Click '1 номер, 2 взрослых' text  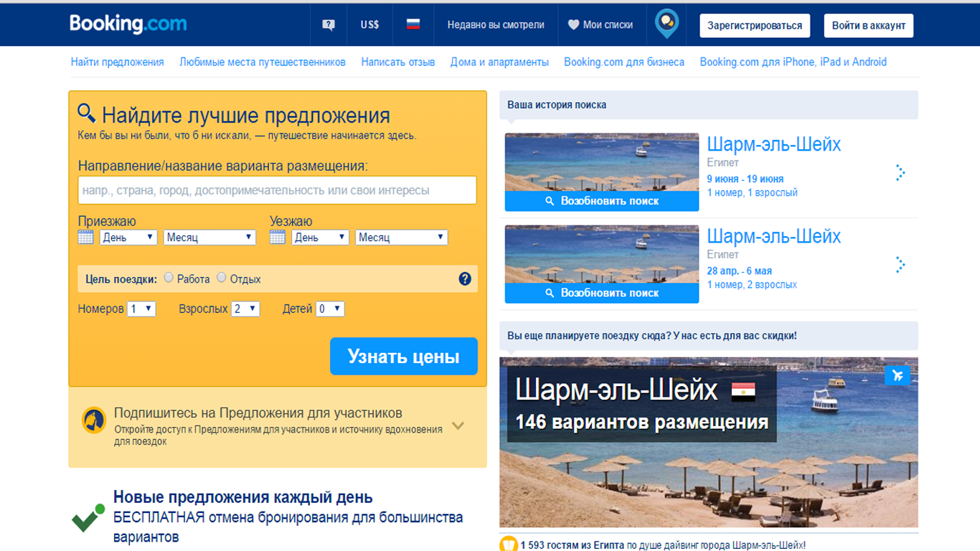point(752,284)
